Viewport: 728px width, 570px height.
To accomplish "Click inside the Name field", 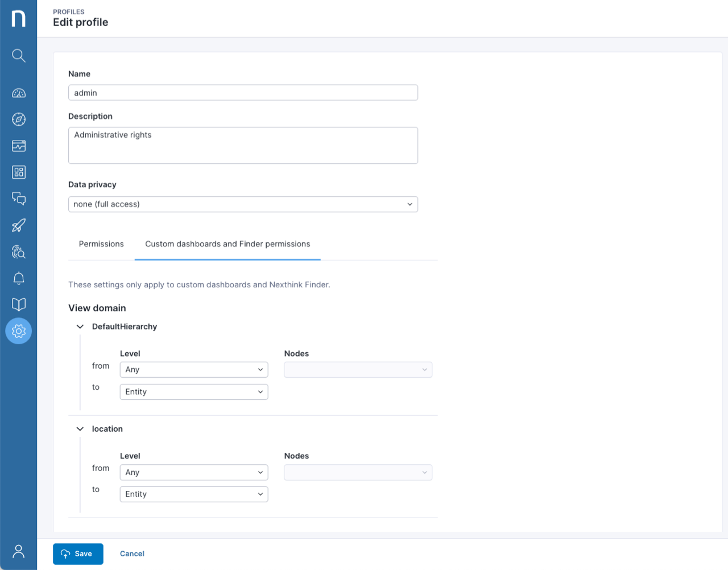I will tap(243, 92).
